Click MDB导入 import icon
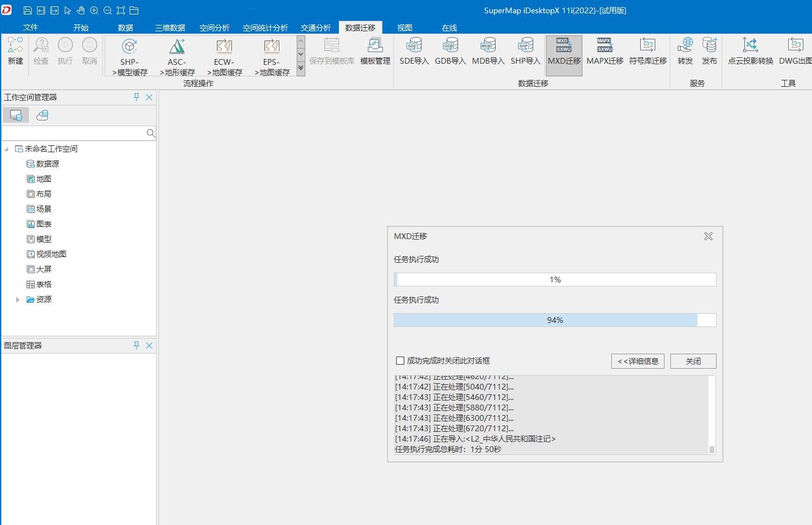812x525 pixels. tap(488, 51)
